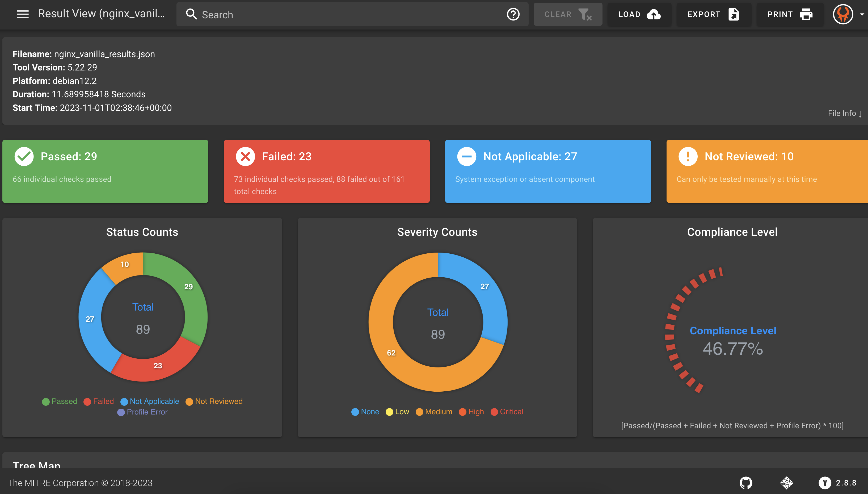Click the Compliance Level gauge
The image size is (868, 494).
[732, 339]
